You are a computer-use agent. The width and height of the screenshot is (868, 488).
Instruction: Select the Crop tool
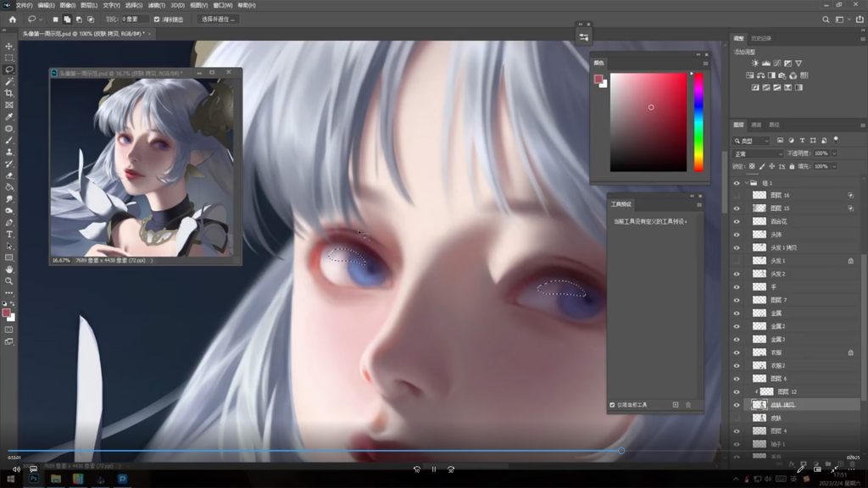pyautogui.click(x=9, y=93)
